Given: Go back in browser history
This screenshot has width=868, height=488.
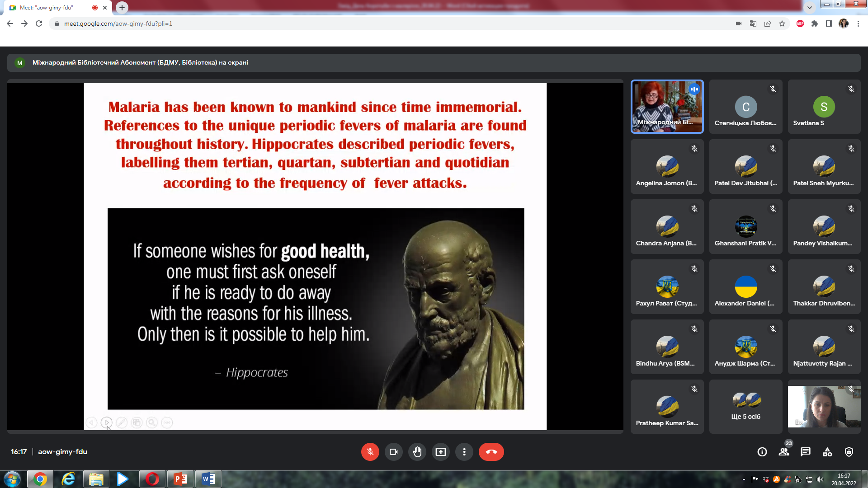Looking at the screenshot, I should (x=10, y=23).
